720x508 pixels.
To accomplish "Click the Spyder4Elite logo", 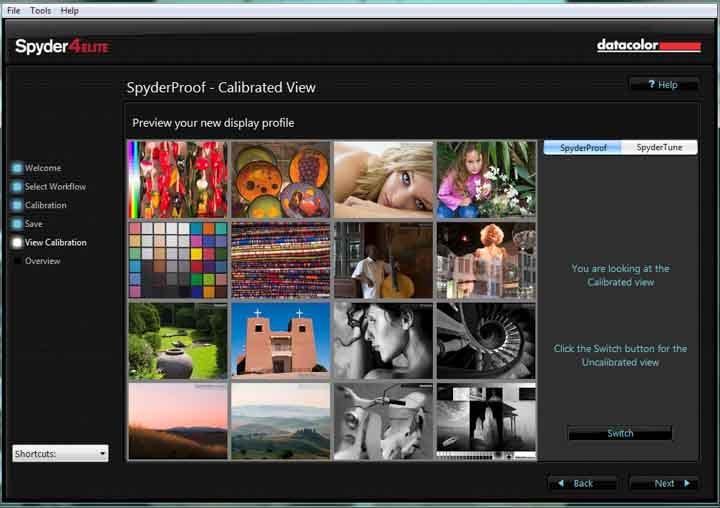I will 62,46.
